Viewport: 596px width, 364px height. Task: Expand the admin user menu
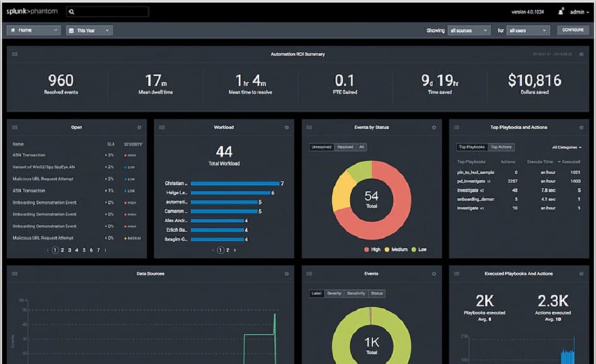click(x=580, y=12)
